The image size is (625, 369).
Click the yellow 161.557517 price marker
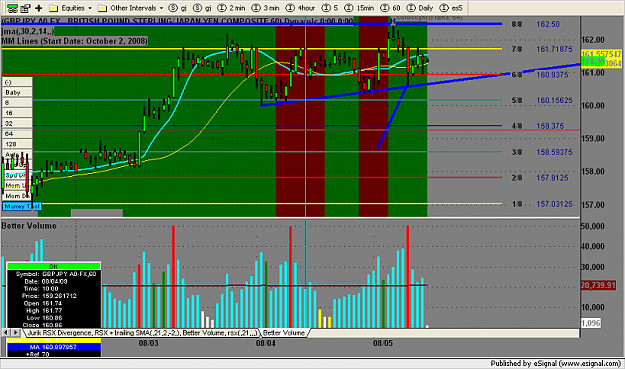601,54
